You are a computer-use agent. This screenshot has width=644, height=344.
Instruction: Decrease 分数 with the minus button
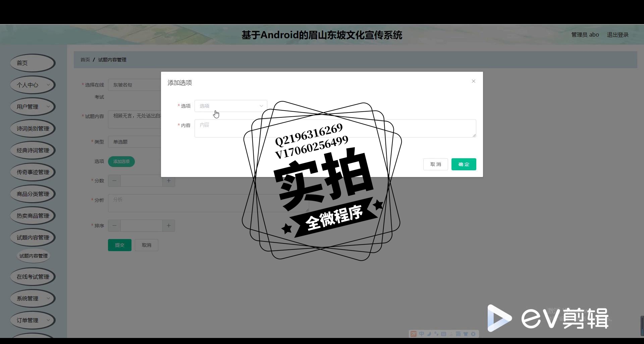[114, 181]
